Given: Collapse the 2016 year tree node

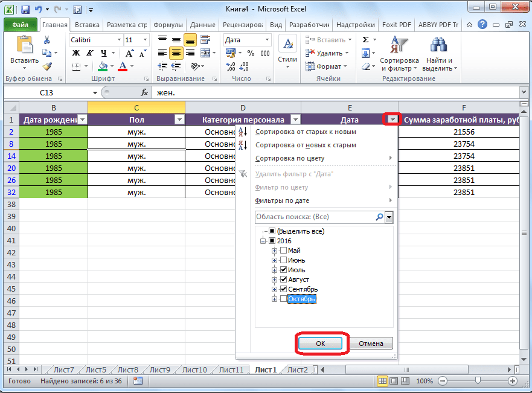Looking at the screenshot, I should pyautogui.click(x=264, y=241).
